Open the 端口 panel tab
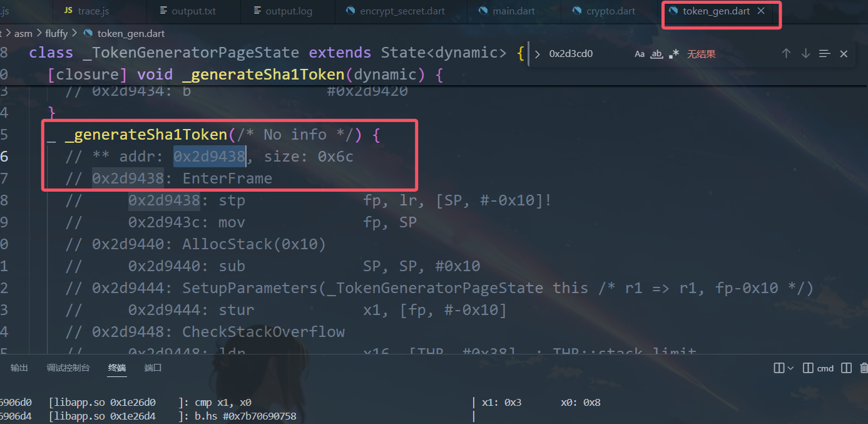This screenshot has height=424, width=868. 153,368
